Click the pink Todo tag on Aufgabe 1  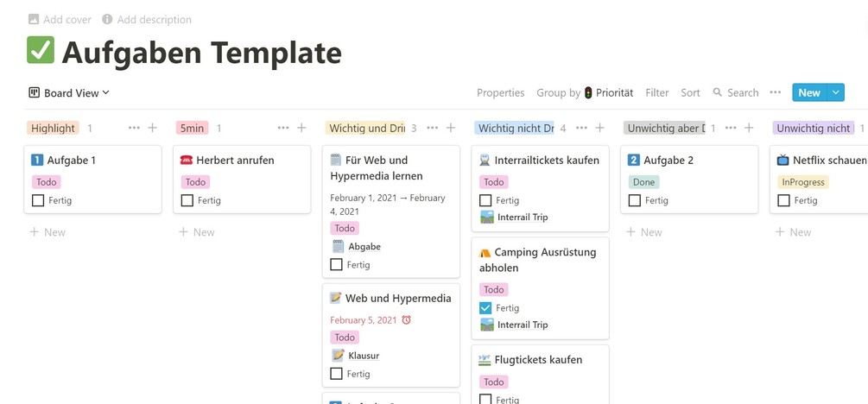47,182
